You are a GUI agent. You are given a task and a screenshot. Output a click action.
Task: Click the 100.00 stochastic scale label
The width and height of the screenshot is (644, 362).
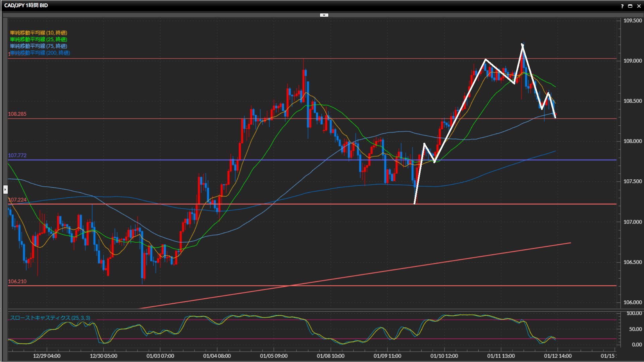[x=634, y=313]
